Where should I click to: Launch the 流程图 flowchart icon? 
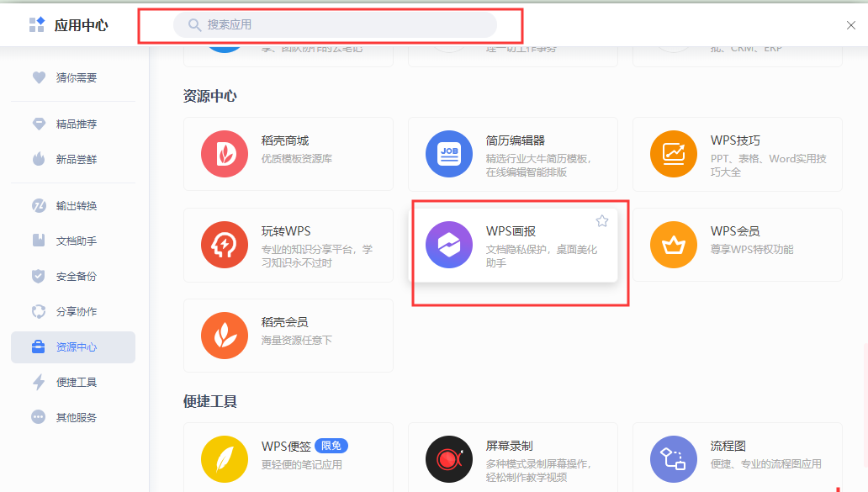coord(674,459)
